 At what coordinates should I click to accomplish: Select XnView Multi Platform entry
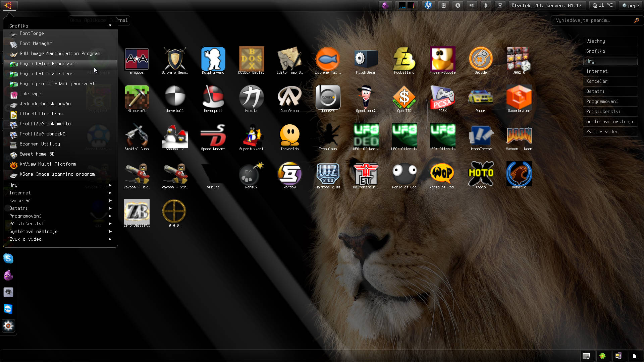coord(60,164)
